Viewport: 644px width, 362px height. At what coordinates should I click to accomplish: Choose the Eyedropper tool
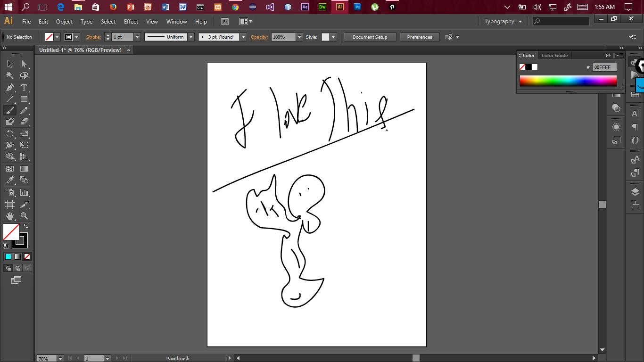tap(10, 180)
